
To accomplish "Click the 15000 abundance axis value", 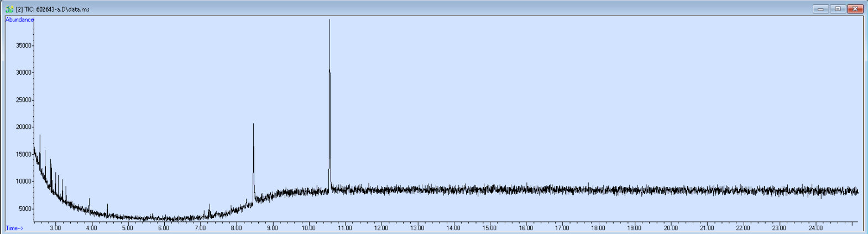I will 24,154.
